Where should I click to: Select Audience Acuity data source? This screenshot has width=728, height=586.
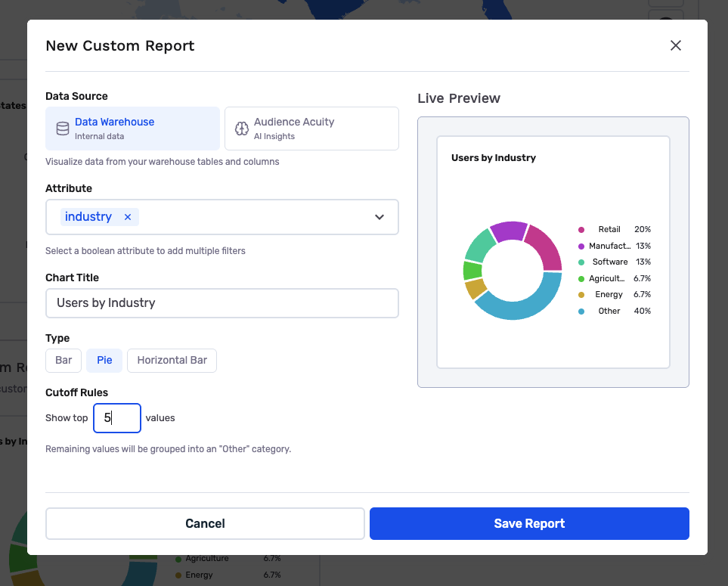pos(311,129)
